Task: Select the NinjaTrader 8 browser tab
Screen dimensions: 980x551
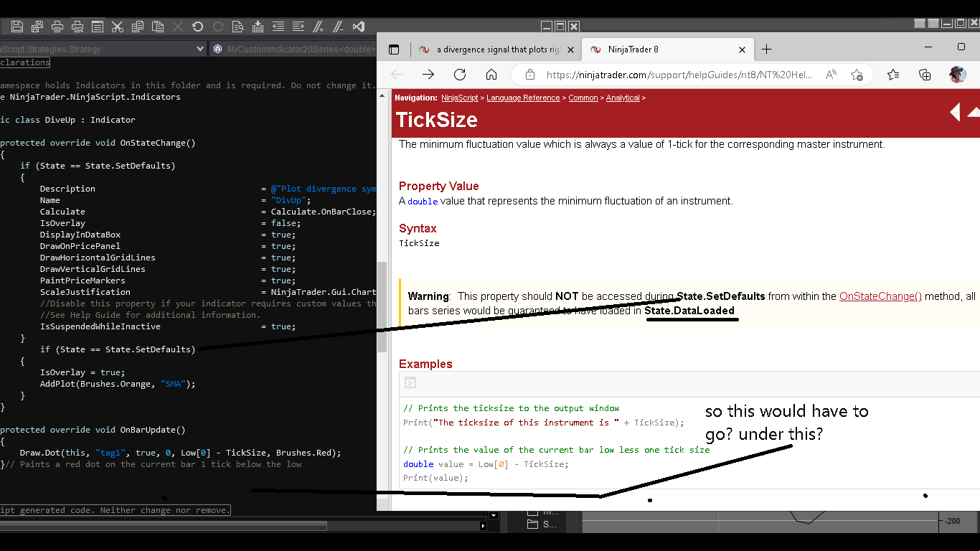Action: click(x=667, y=50)
